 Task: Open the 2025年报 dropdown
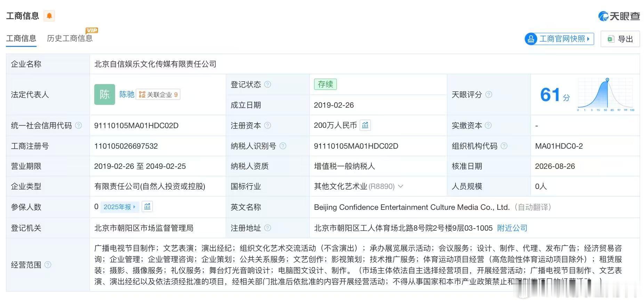[x=120, y=207]
